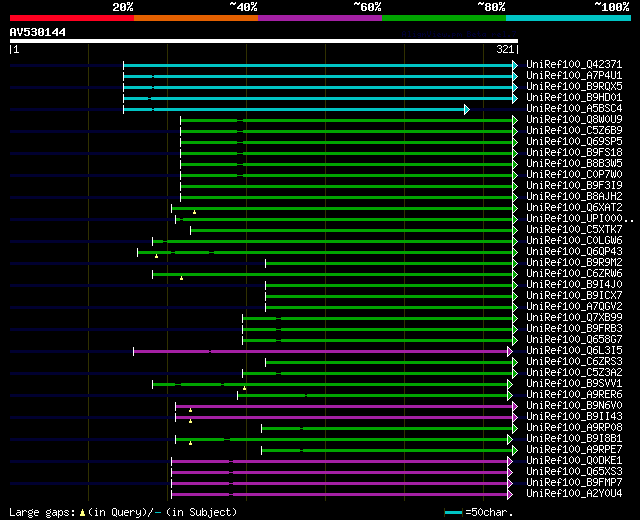Click the =50char. scale legend text
This screenshot has width=640, height=520.
click(x=489, y=513)
